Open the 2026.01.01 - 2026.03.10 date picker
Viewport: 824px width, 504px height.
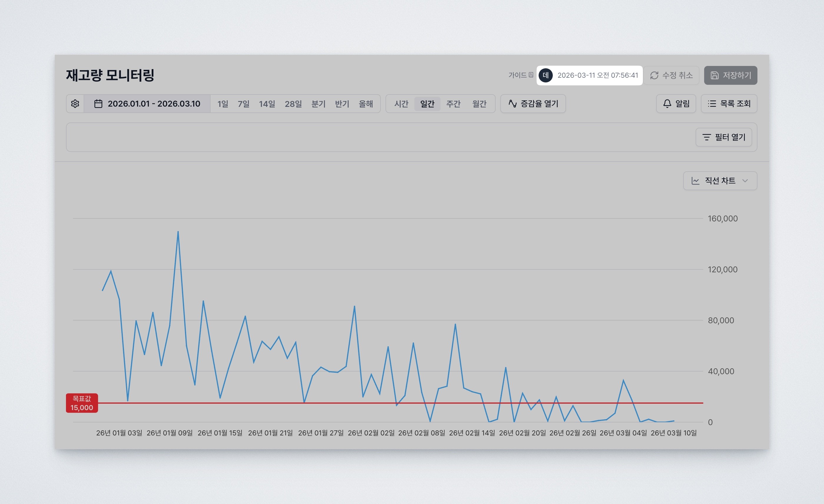click(153, 104)
